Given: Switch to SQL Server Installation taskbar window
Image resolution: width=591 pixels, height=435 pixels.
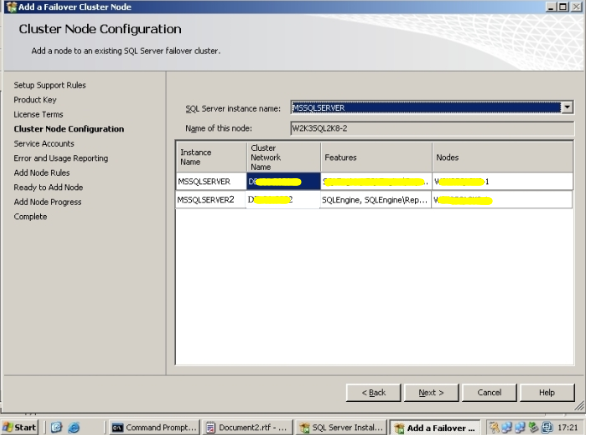Looking at the screenshot, I should [x=341, y=427].
